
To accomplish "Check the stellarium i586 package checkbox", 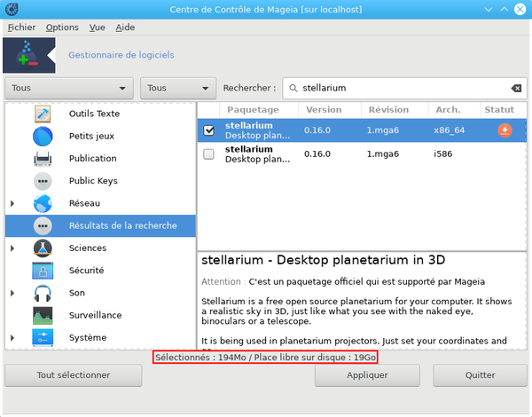I will click(x=208, y=154).
